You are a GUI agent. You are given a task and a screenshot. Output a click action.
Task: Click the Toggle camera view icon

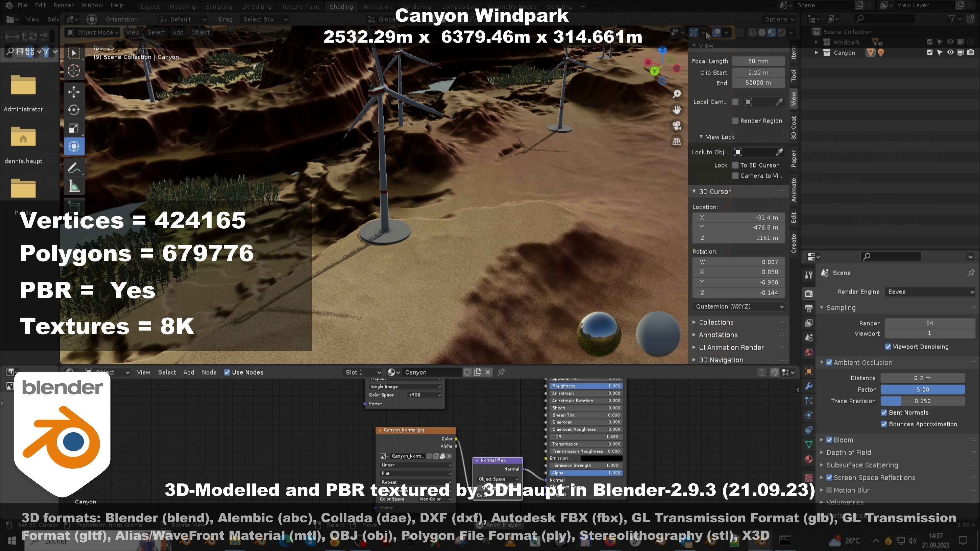pyautogui.click(x=676, y=126)
